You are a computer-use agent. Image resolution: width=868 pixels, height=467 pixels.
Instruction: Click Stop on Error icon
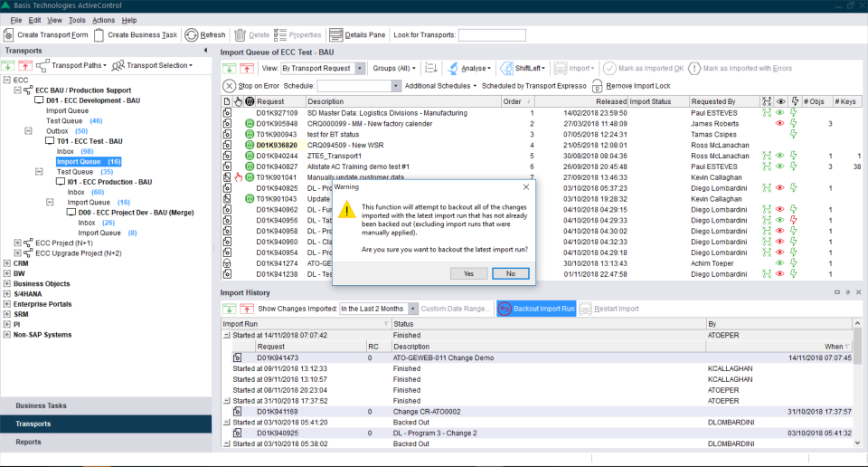click(x=229, y=86)
